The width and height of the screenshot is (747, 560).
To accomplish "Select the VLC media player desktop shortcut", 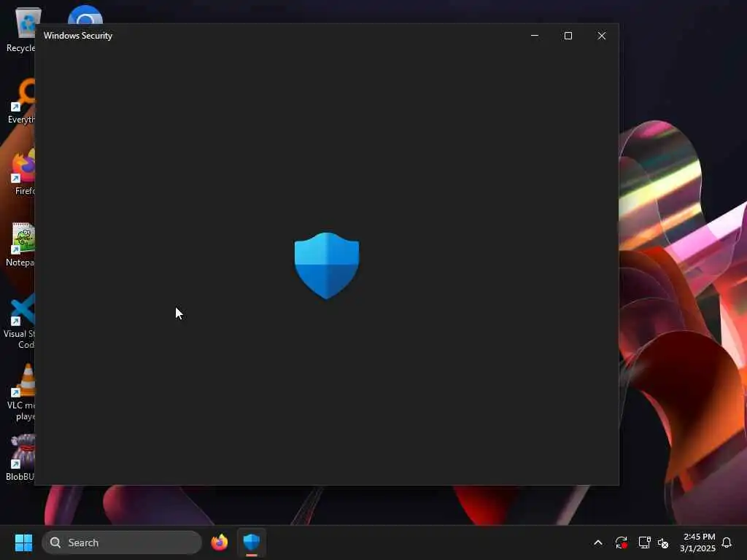I will (20, 392).
